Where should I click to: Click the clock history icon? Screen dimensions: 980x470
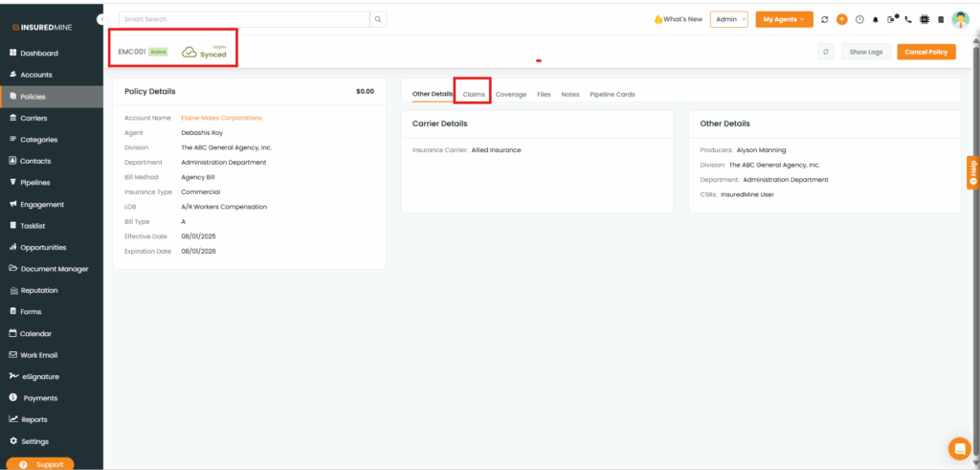click(858, 19)
